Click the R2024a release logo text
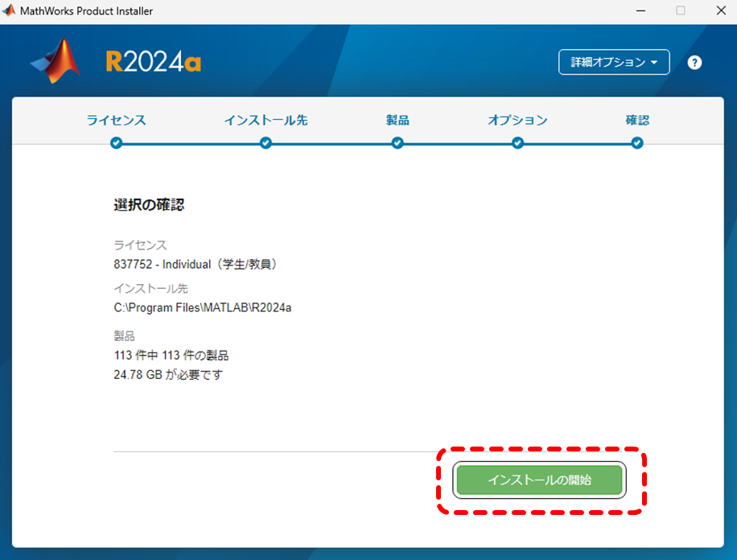The width and height of the screenshot is (737, 560). pos(154,62)
